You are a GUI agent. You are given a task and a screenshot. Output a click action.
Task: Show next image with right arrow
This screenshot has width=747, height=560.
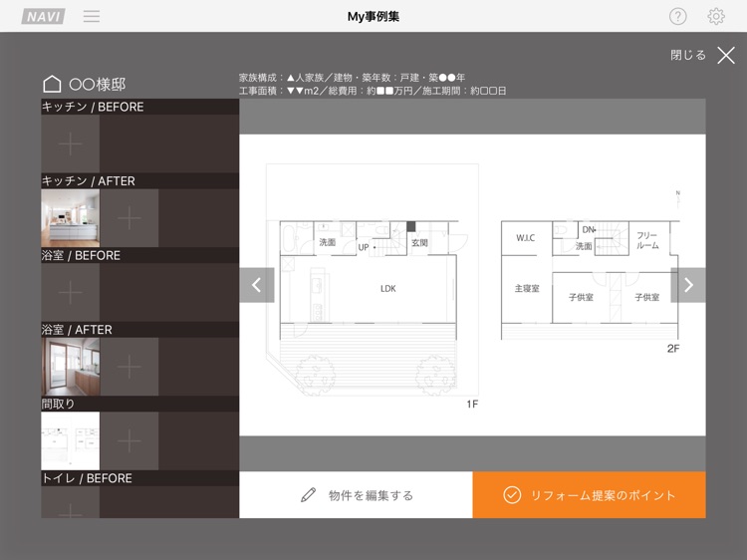[688, 285]
